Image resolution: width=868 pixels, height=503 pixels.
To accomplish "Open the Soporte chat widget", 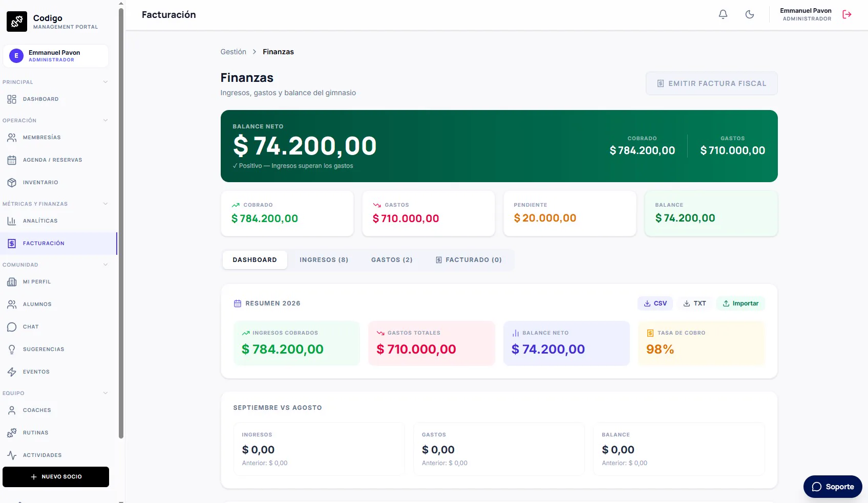I will 833,487.
